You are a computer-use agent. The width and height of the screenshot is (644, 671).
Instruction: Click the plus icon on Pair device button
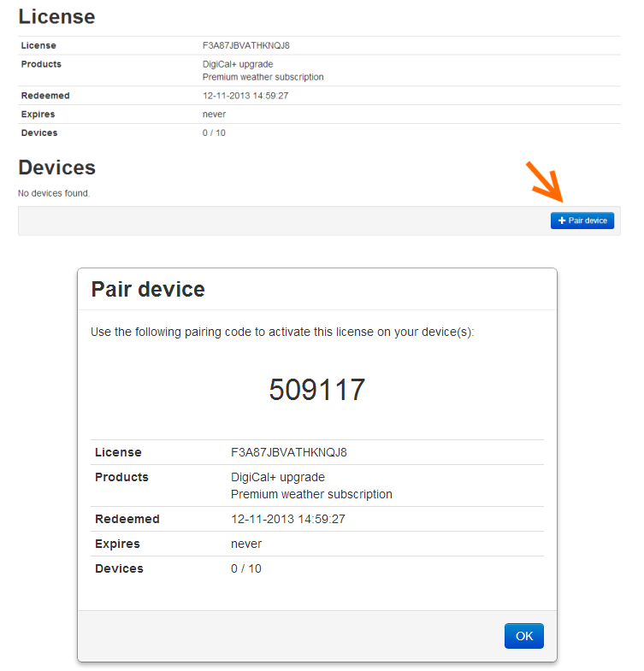click(x=562, y=221)
